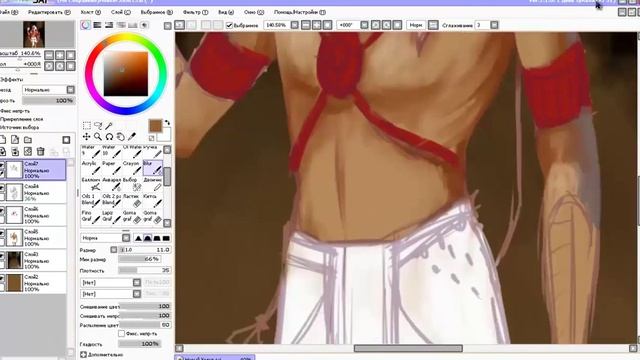Show the swatches panel icon

click(133, 25)
